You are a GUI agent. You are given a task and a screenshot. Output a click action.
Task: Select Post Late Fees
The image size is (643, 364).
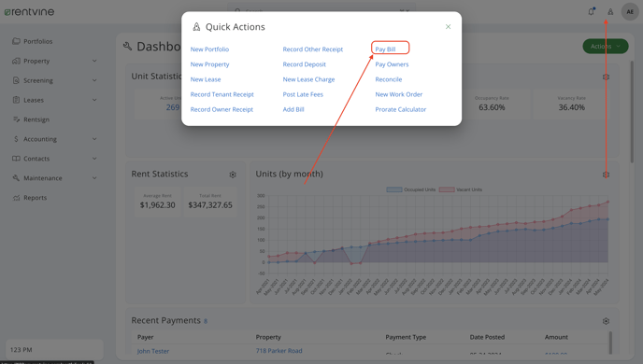[x=303, y=94]
